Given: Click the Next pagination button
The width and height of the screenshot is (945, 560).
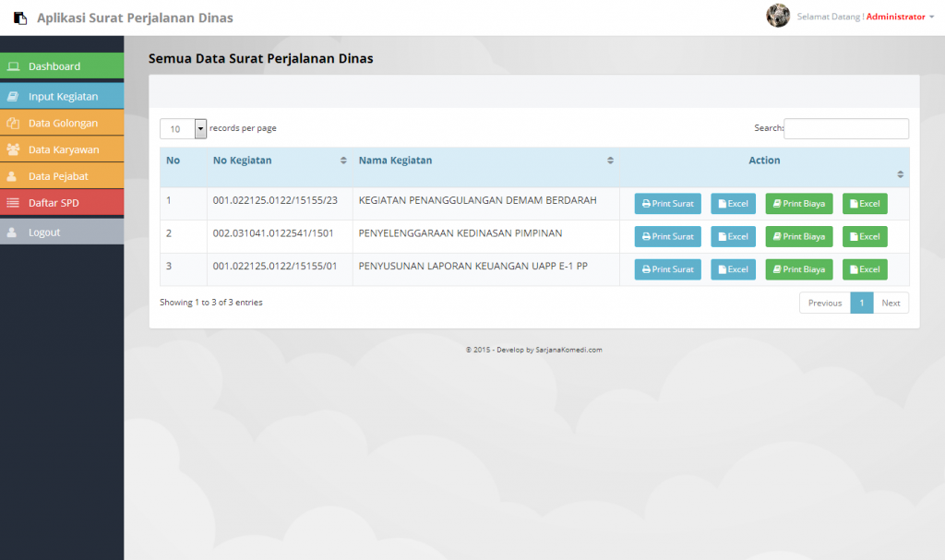Looking at the screenshot, I should click(x=891, y=303).
